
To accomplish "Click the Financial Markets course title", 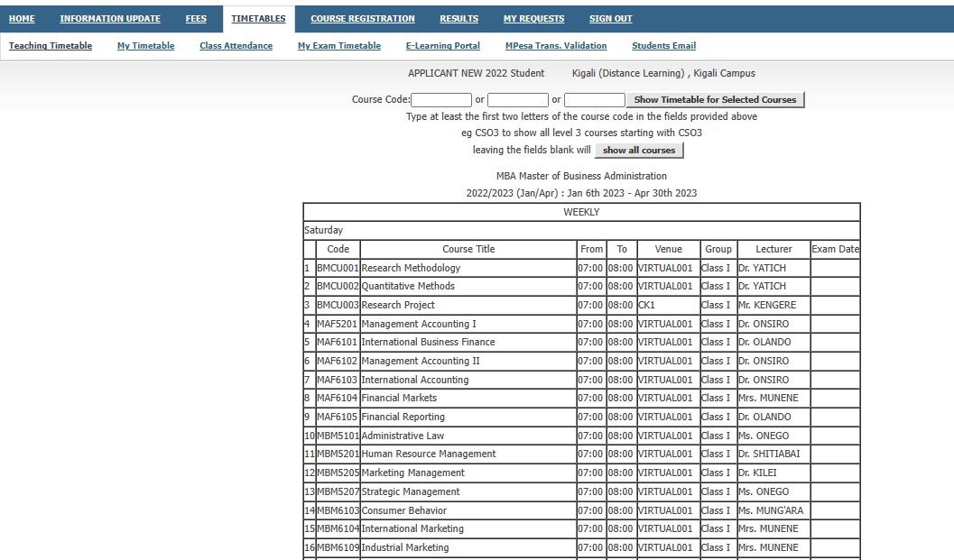I will (x=399, y=399).
